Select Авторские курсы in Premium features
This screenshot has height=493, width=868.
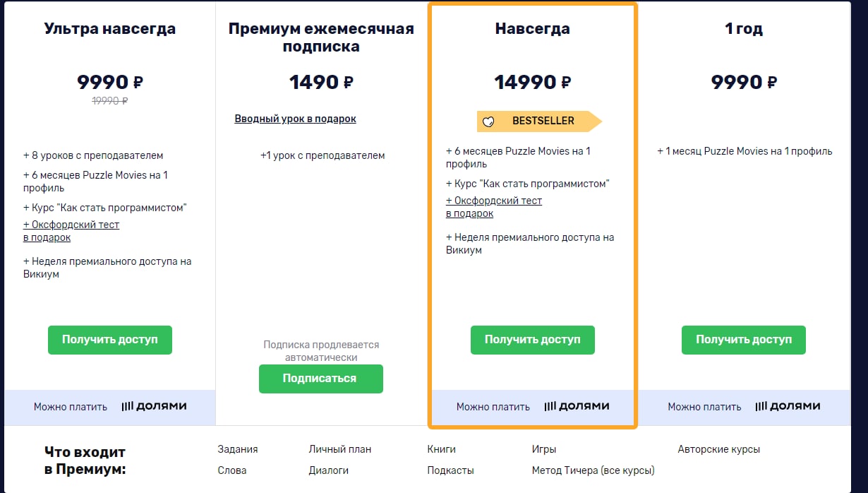(719, 449)
